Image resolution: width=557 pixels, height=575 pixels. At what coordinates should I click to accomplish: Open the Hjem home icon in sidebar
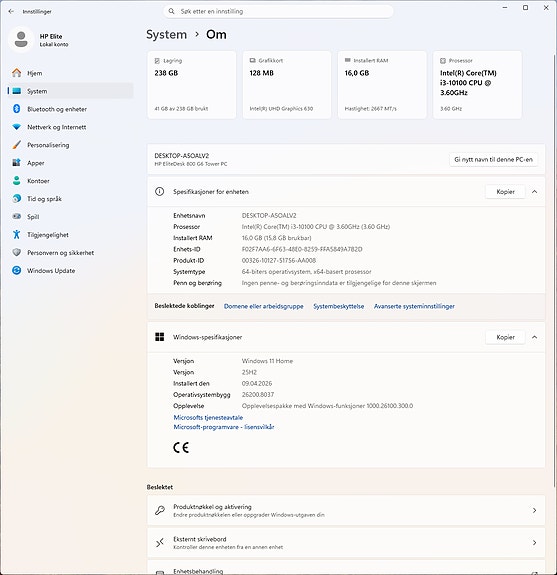pyautogui.click(x=17, y=73)
